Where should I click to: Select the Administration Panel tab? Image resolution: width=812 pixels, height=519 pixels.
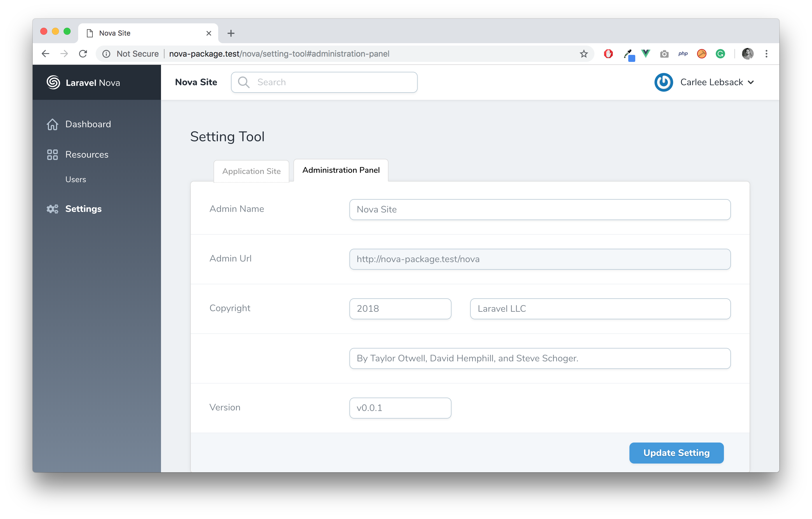(x=341, y=170)
